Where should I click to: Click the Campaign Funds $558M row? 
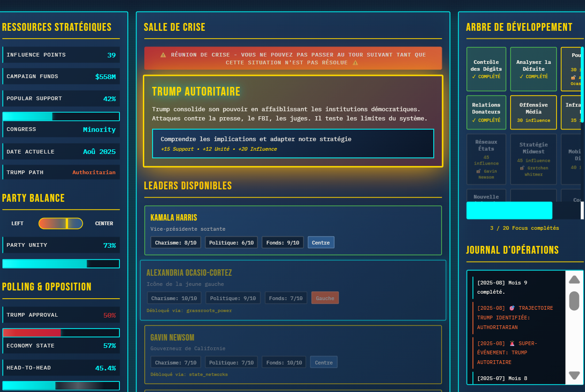[x=61, y=76]
